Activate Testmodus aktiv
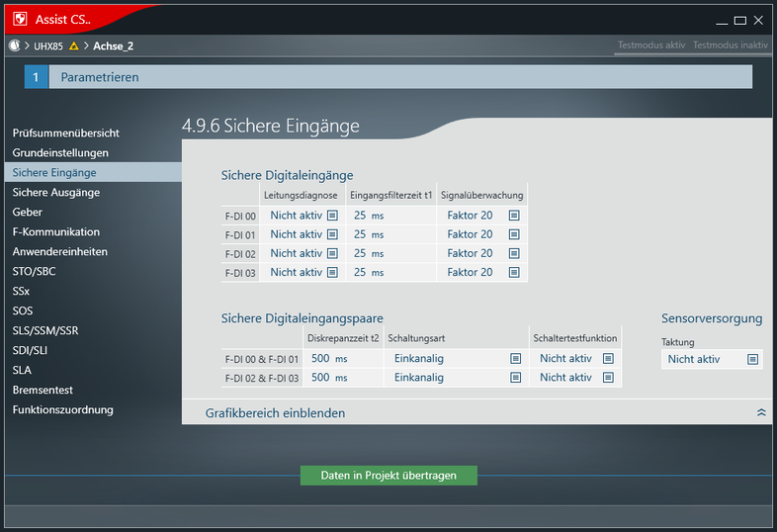The height and width of the screenshot is (532, 777). pyautogui.click(x=650, y=45)
